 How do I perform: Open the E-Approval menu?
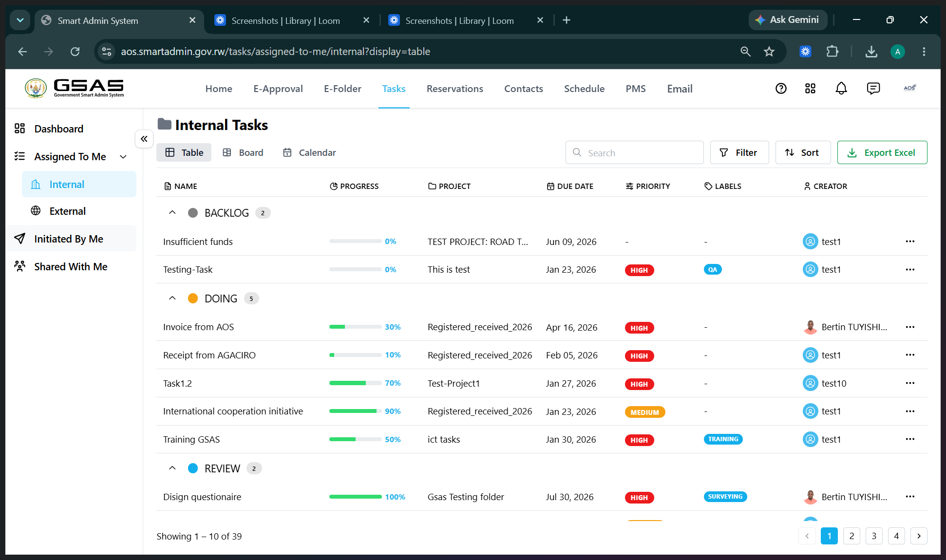coord(278,89)
